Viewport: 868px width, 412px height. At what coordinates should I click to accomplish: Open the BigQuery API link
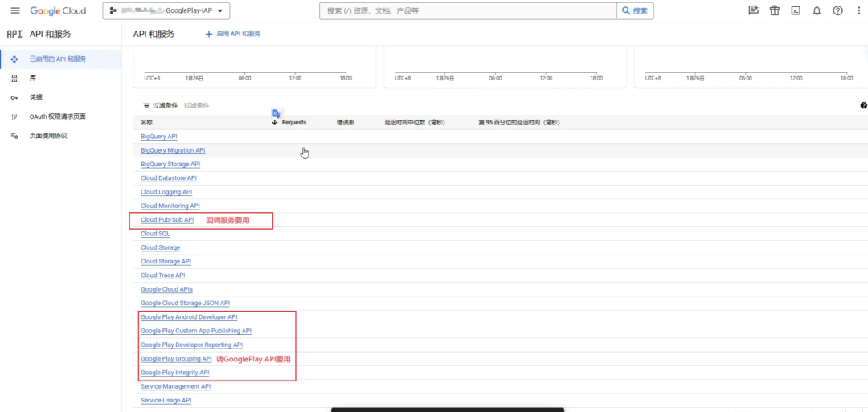pos(159,136)
